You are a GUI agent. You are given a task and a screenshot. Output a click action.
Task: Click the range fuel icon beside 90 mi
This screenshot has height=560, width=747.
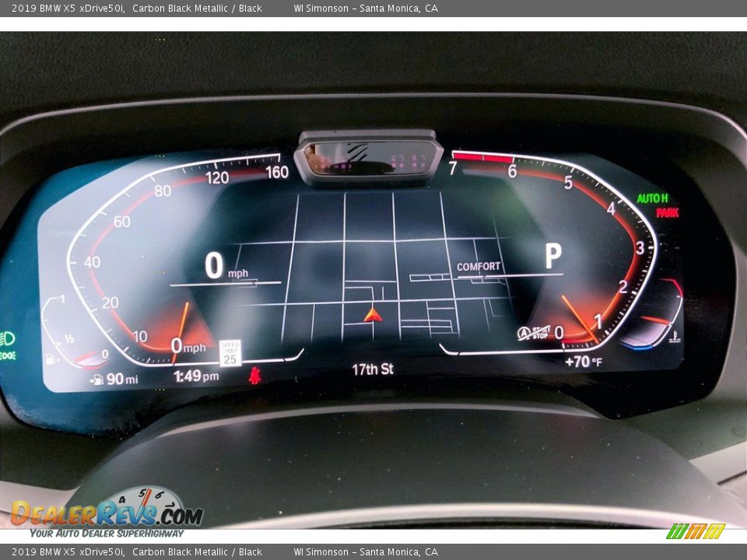(x=96, y=380)
